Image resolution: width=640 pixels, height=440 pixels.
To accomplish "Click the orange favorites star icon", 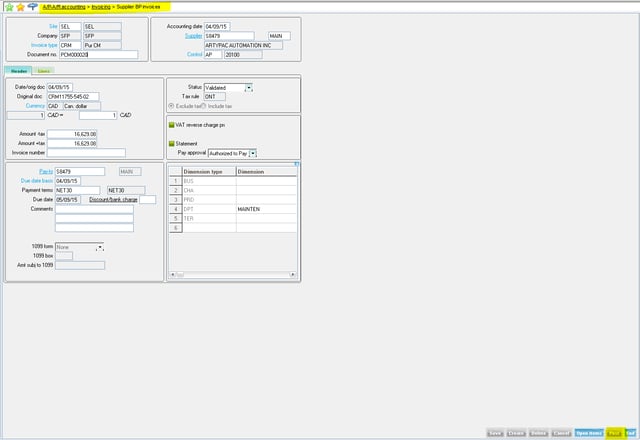I will (x=19, y=6).
